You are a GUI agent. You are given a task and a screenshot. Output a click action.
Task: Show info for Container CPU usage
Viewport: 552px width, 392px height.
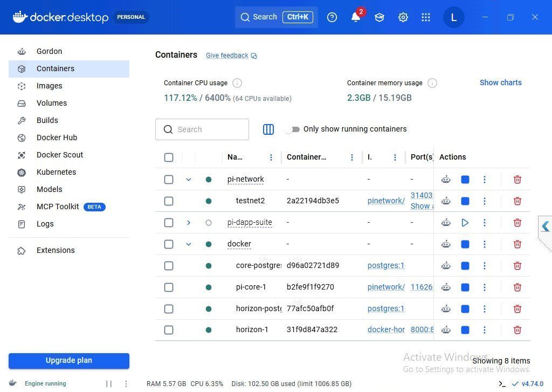[x=237, y=83]
